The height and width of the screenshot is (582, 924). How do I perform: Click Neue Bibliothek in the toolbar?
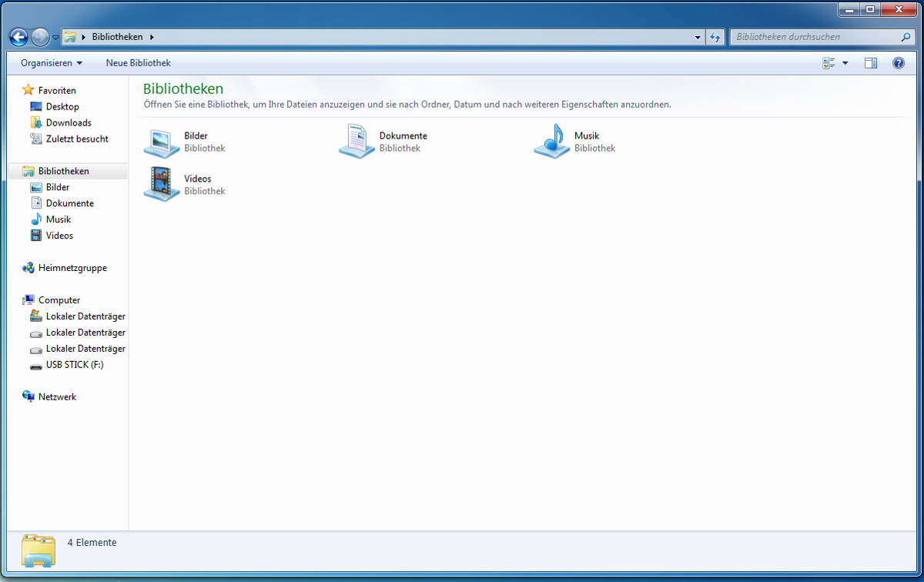[139, 63]
